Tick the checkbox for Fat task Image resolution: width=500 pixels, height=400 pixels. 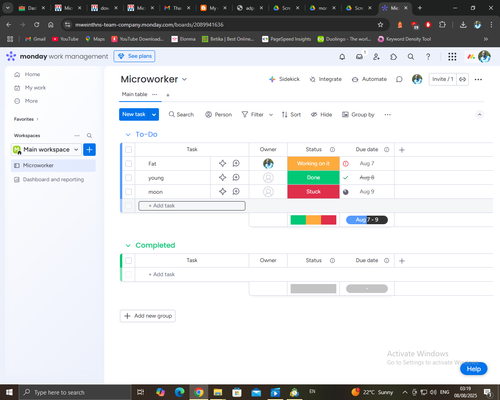[128, 164]
